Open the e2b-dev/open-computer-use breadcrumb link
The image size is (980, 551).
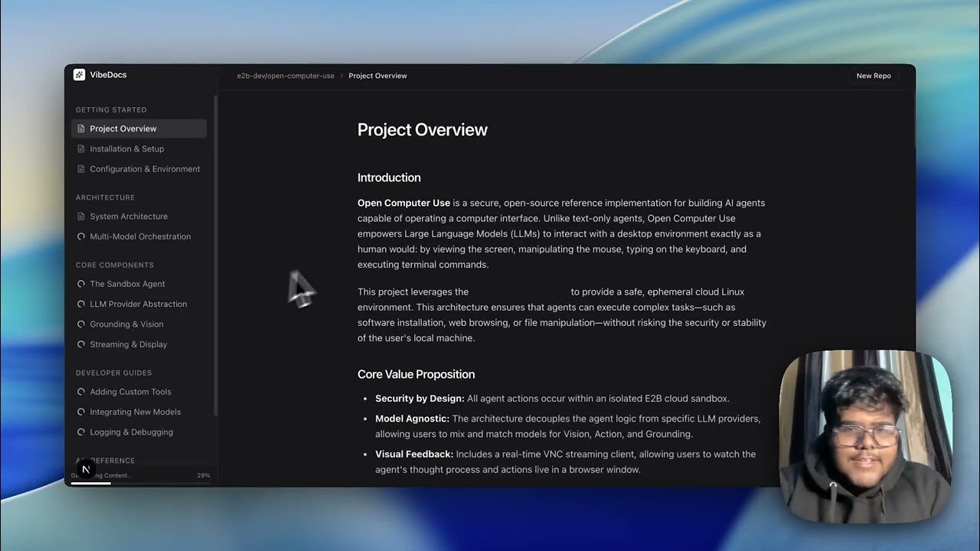pos(286,75)
